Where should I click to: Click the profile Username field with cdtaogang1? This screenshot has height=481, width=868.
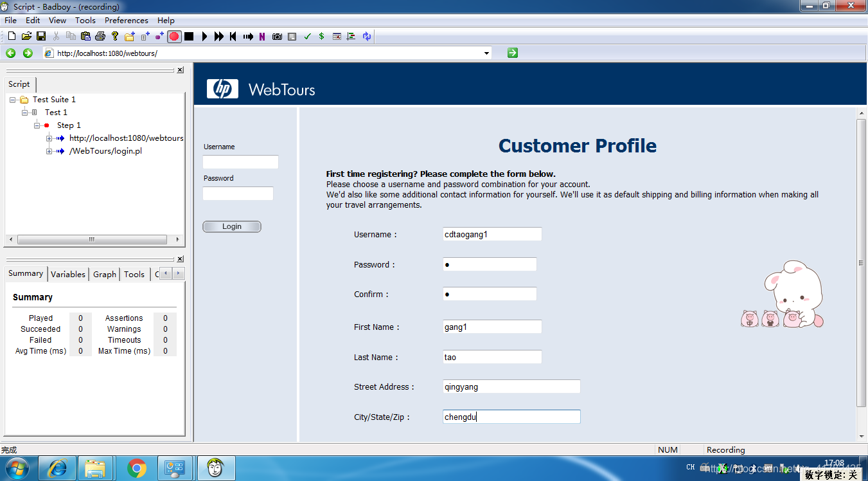point(492,235)
